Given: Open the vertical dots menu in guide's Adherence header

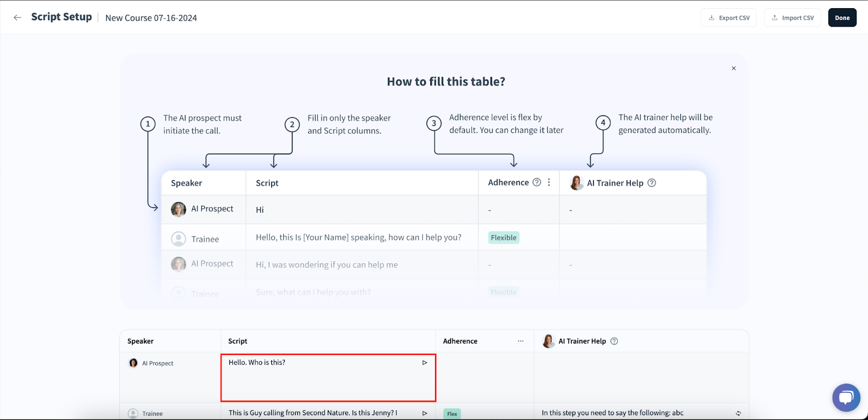Looking at the screenshot, I should click(x=549, y=182).
